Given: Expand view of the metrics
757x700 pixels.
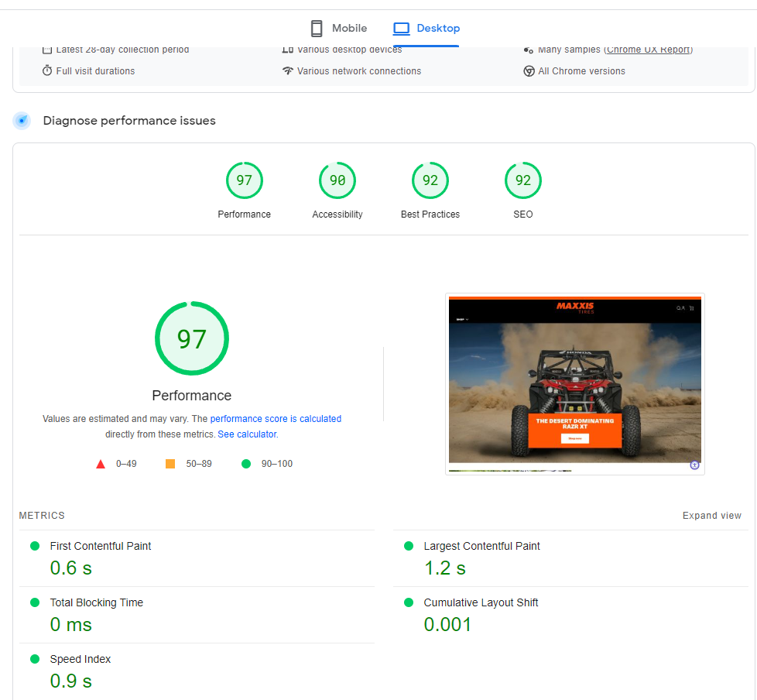Looking at the screenshot, I should pyautogui.click(x=711, y=516).
